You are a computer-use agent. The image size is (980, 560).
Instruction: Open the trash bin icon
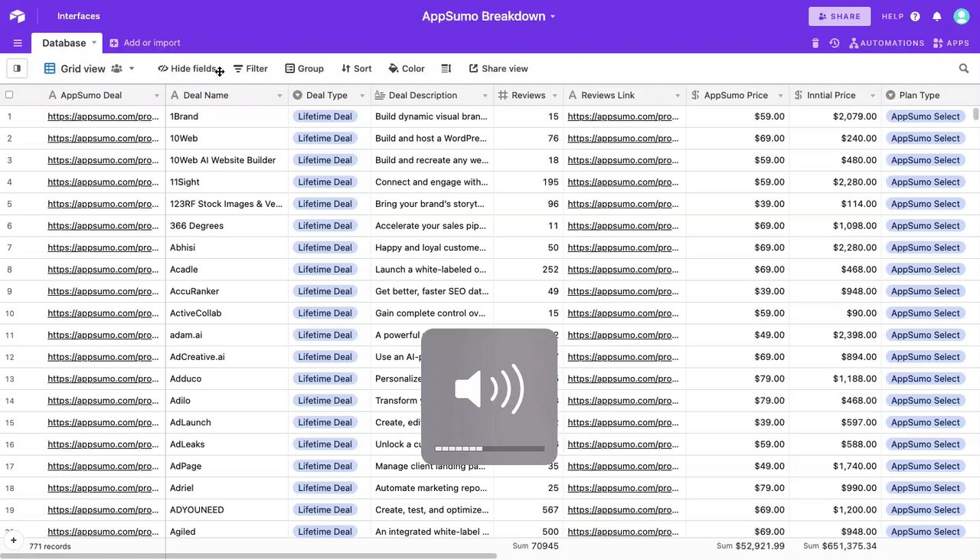coord(815,43)
